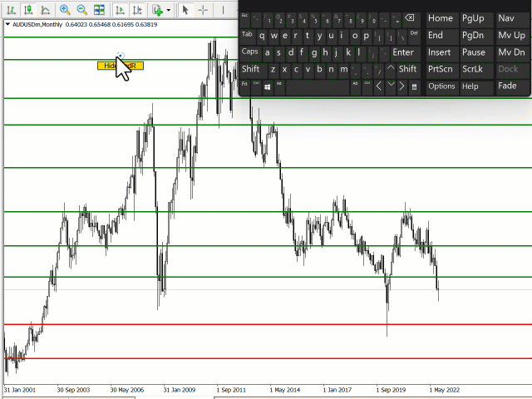
Task: Switch chart to candlesticks mode
Action: tap(28, 10)
